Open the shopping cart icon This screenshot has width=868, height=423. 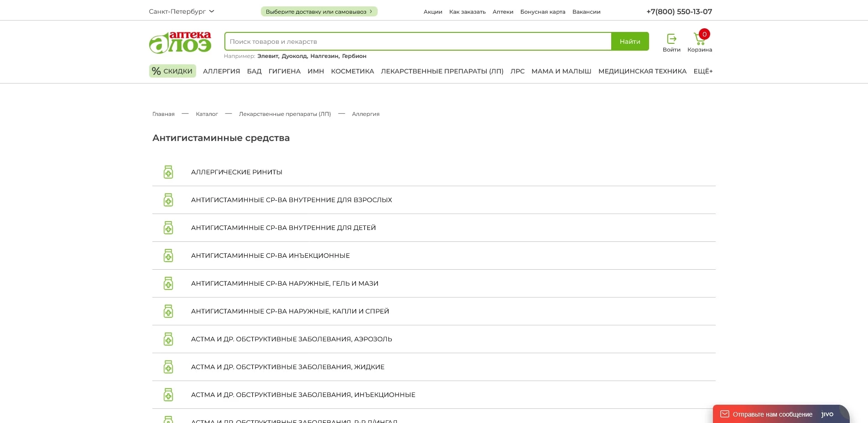[699, 39]
